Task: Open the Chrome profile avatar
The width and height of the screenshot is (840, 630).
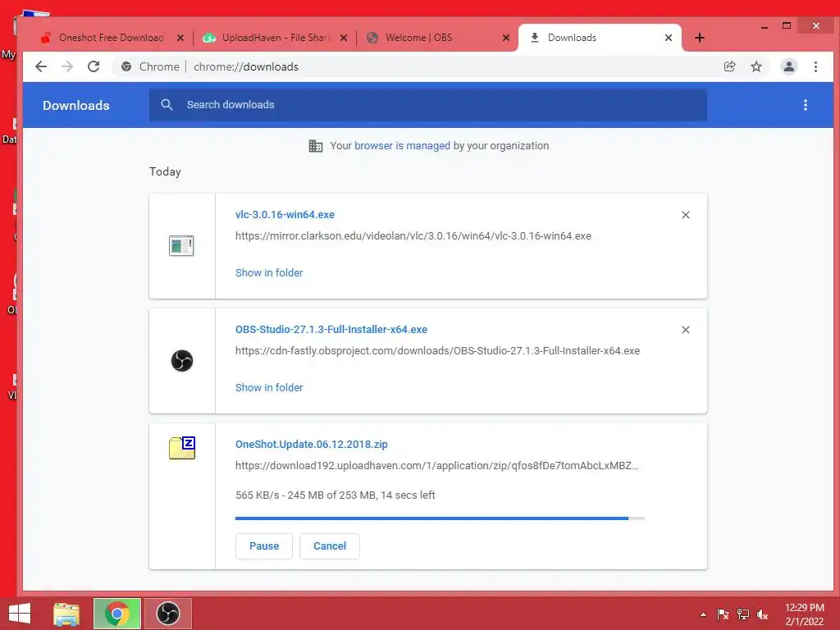Action: [788, 66]
